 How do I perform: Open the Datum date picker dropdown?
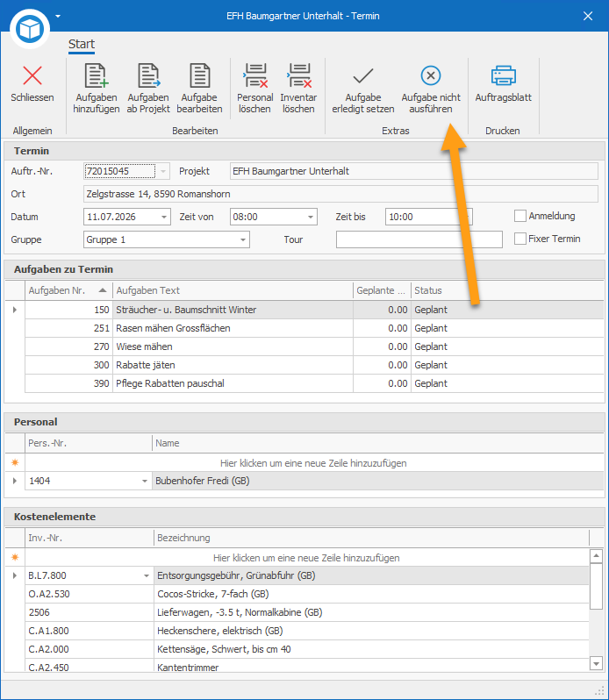(x=164, y=217)
